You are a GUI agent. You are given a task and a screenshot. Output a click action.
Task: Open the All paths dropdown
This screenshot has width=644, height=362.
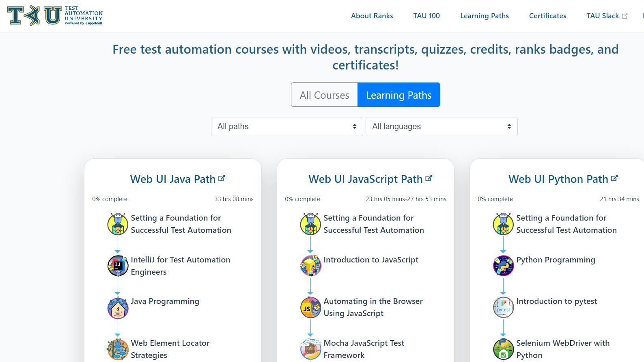[287, 127]
